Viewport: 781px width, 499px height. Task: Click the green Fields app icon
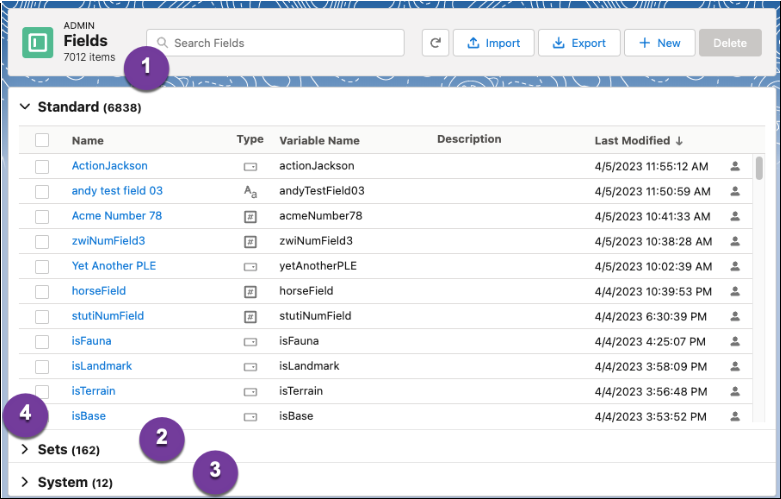point(37,43)
